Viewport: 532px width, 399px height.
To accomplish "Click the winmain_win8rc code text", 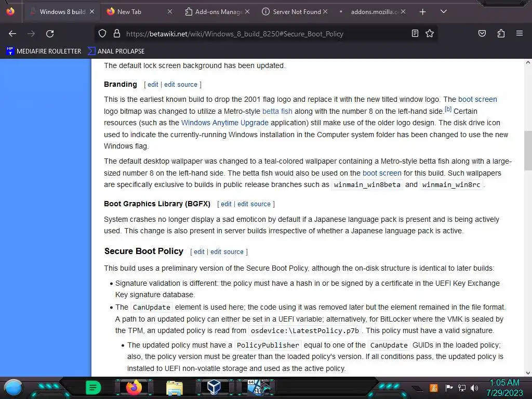I will pyautogui.click(x=451, y=184).
